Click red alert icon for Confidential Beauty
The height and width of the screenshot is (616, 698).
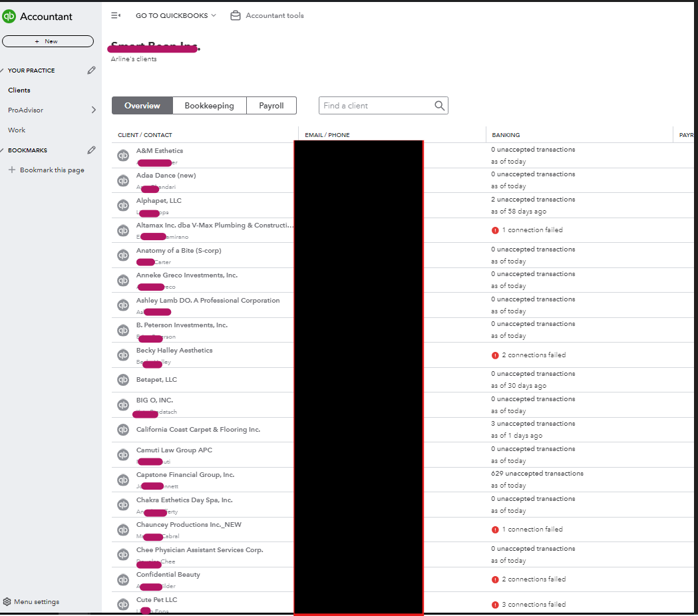(495, 579)
